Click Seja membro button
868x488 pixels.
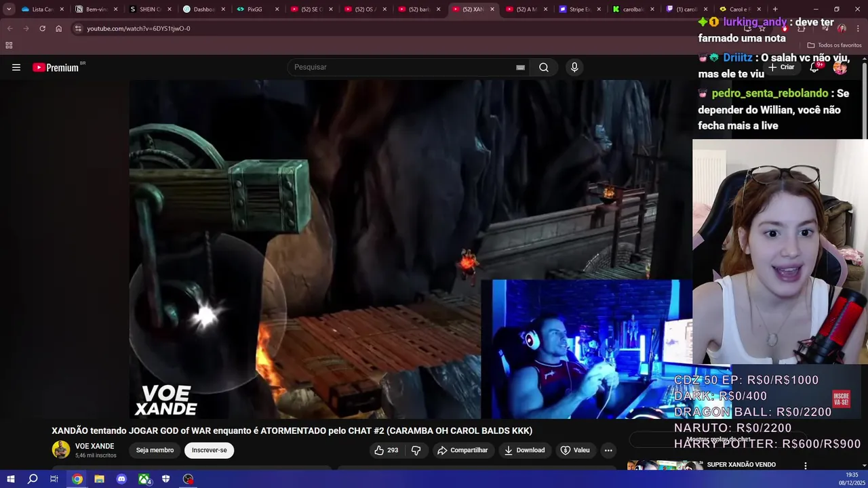coord(155,450)
